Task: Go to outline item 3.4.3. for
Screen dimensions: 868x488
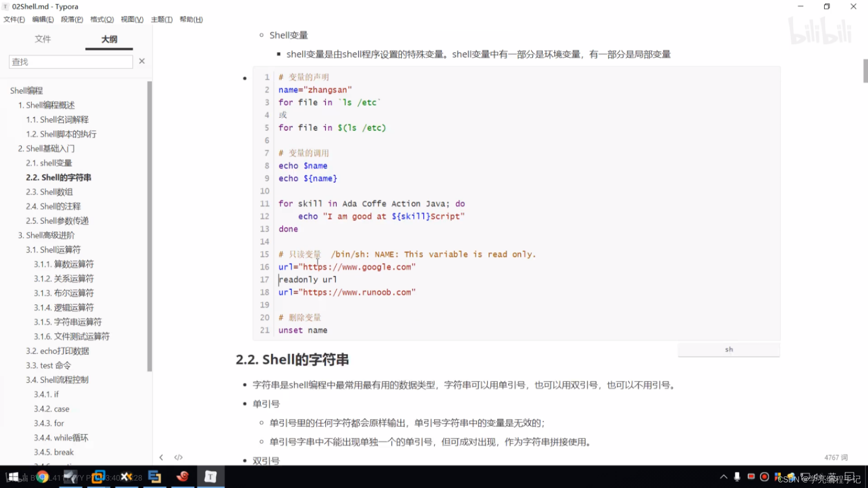Action: (x=49, y=423)
